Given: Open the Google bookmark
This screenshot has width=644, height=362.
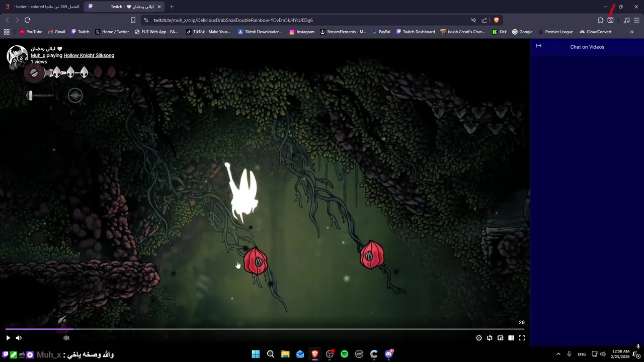Looking at the screenshot, I should click(522, 32).
